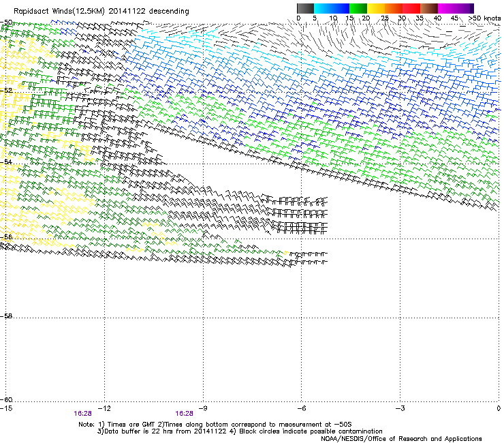
Task: Click the green 15-20 knots legend segment
Action: [358, 8]
